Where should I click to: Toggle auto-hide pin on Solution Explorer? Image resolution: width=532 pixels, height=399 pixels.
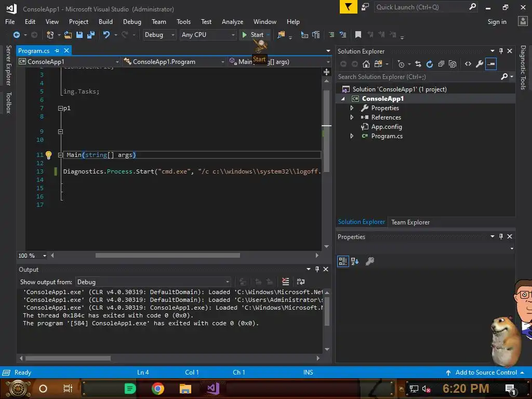tap(501, 51)
